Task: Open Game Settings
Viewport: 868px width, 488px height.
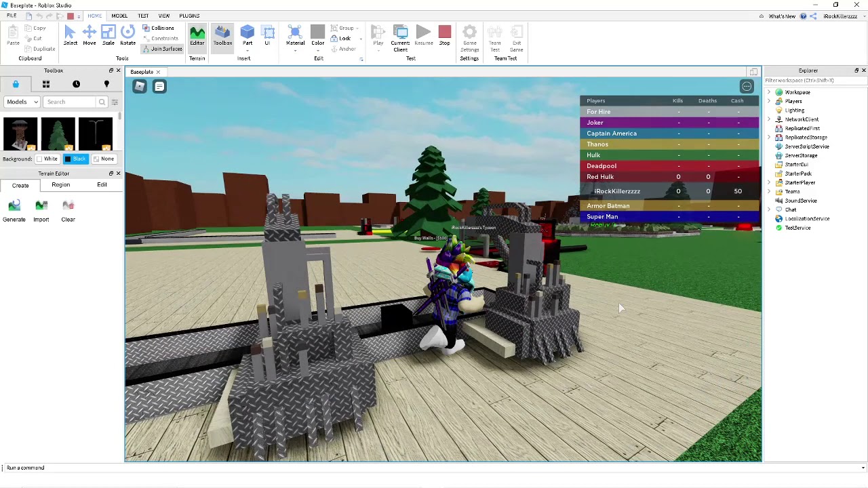Action: click(469, 39)
